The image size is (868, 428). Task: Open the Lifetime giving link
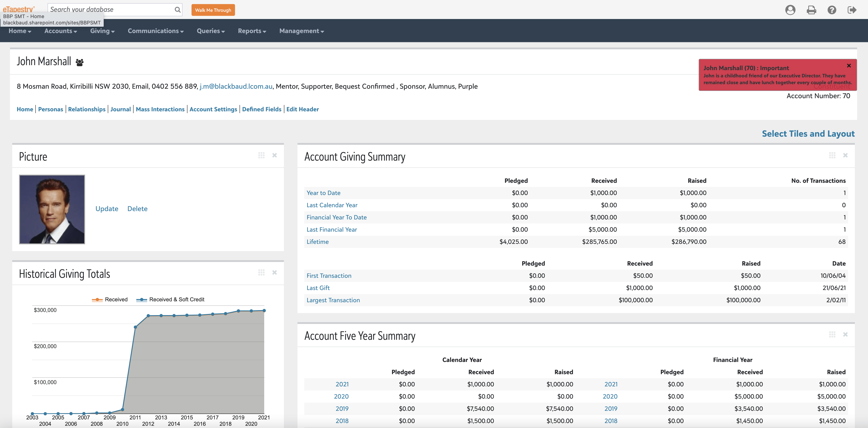click(x=317, y=242)
